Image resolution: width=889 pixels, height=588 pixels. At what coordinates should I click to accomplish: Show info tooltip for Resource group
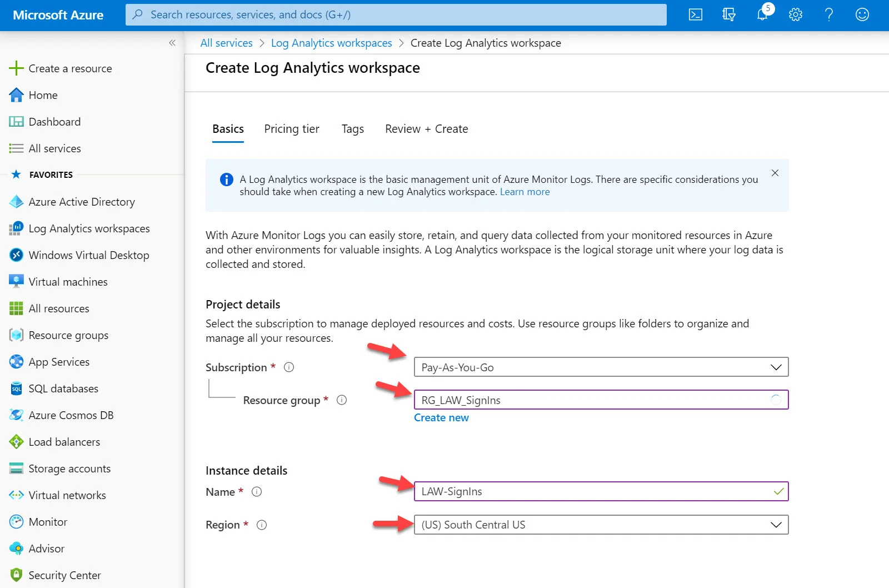click(x=342, y=400)
